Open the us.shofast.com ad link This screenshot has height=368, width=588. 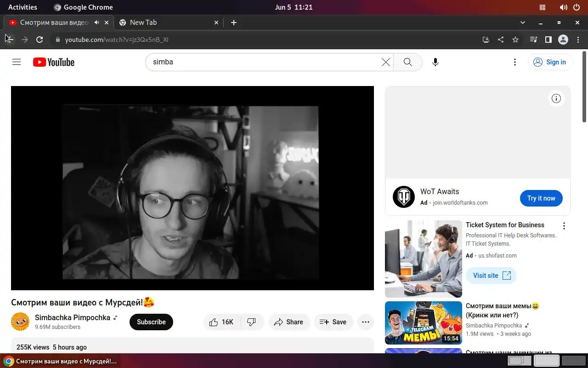click(497, 255)
